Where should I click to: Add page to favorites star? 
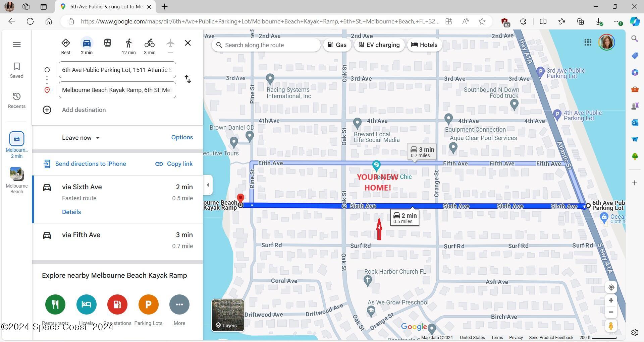point(482,21)
